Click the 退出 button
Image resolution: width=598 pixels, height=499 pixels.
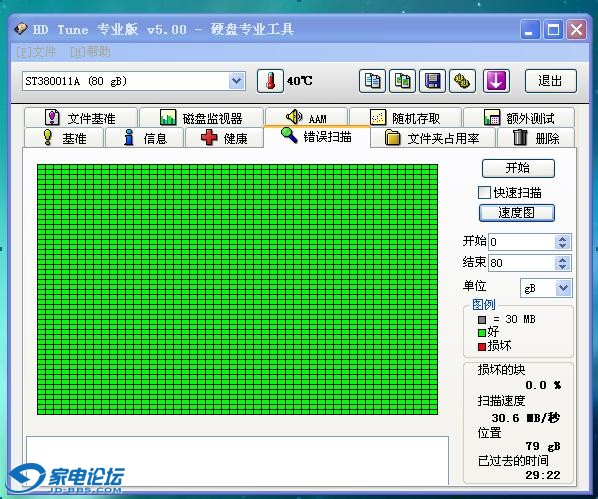[550, 81]
